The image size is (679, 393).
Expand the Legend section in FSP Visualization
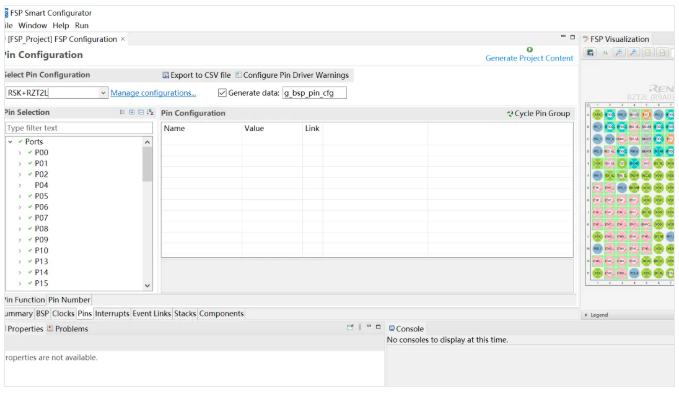tap(586, 315)
